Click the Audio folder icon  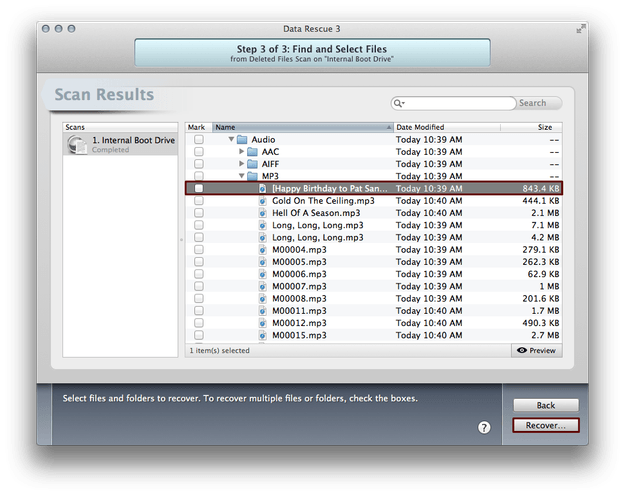242,140
